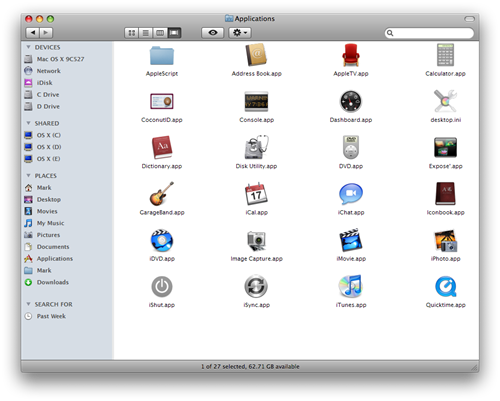Click the Quick Look eye button

(x=213, y=33)
